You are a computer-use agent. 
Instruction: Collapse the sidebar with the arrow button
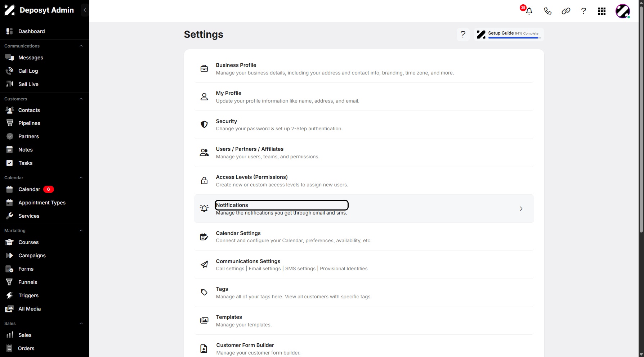(85, 10)
